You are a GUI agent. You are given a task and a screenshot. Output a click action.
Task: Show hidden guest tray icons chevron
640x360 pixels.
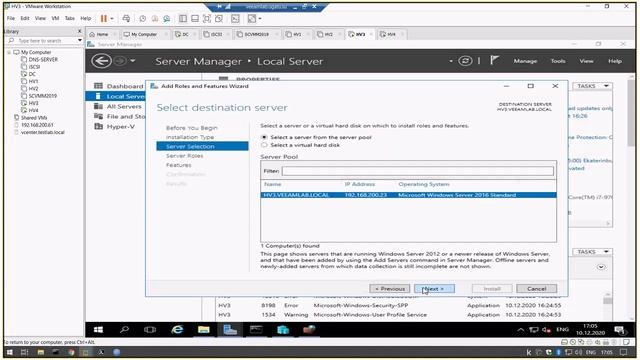520,330
